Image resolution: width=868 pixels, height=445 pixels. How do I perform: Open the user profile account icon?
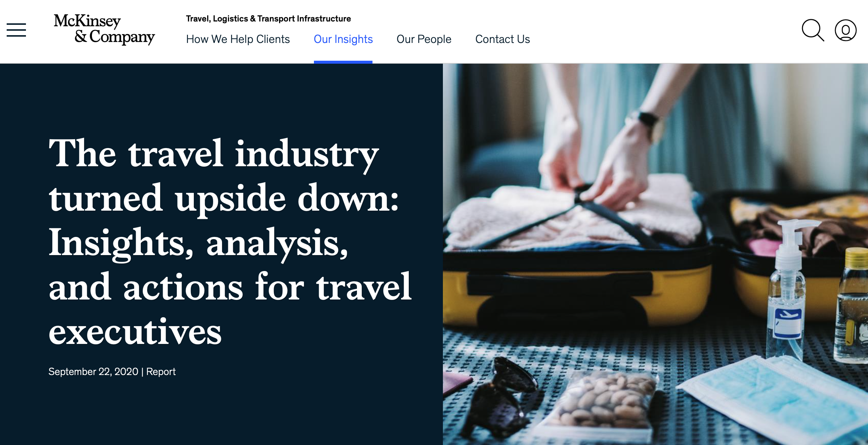pyautogui.click(x=845, y=30)
